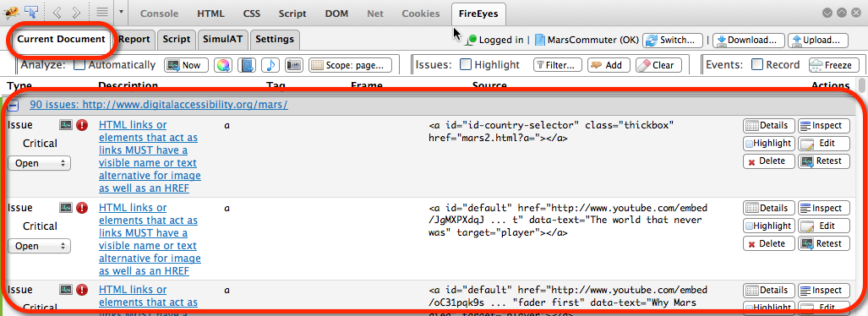
Task: Click the Upload... button
Action: [x=818, y=40]
